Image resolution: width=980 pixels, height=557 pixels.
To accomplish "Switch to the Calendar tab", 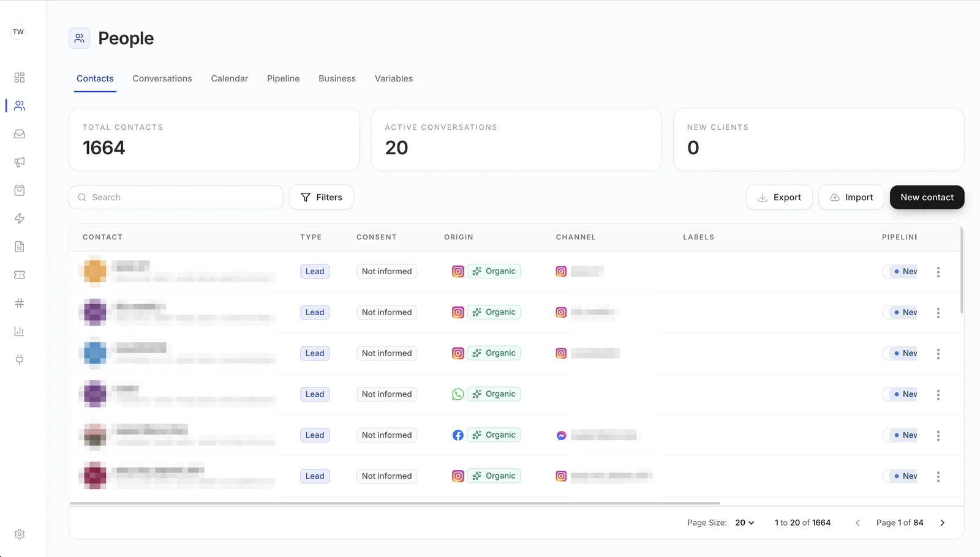I will point(230,78).
